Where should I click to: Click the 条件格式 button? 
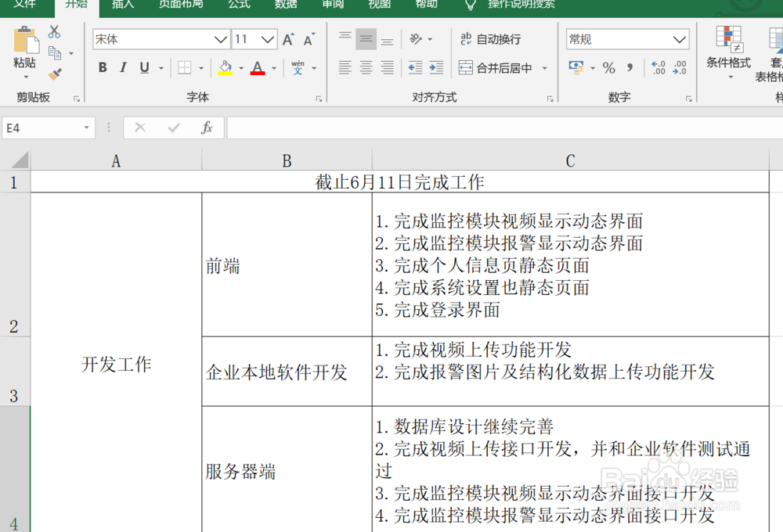point(728,59)
